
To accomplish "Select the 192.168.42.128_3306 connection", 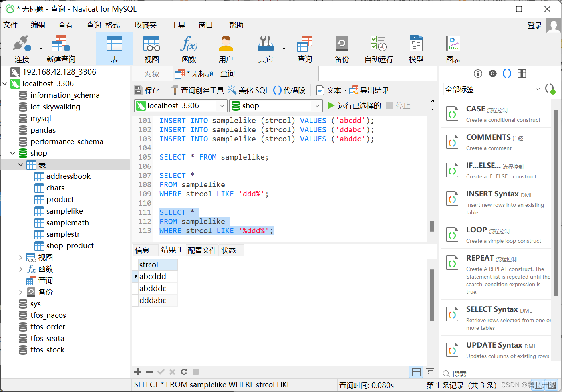I will coord(59,72).
